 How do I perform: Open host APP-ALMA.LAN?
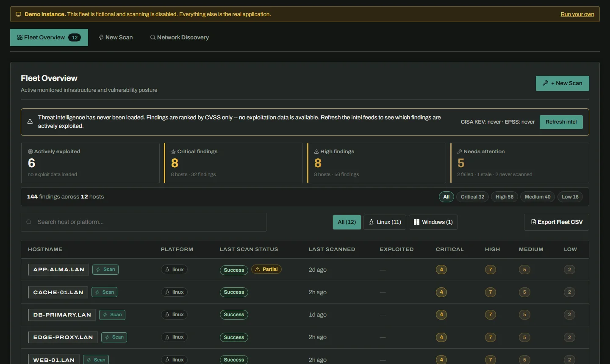pos(58,270)
